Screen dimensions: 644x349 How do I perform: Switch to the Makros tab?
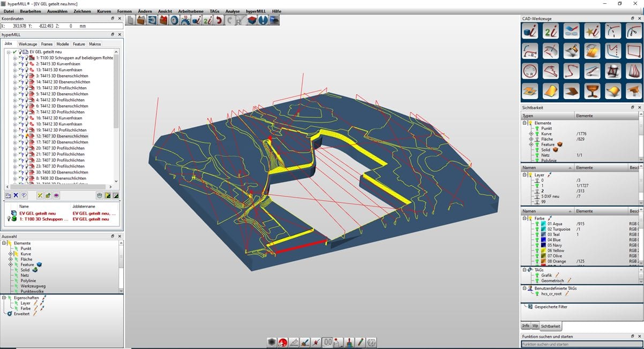(95, 44)
